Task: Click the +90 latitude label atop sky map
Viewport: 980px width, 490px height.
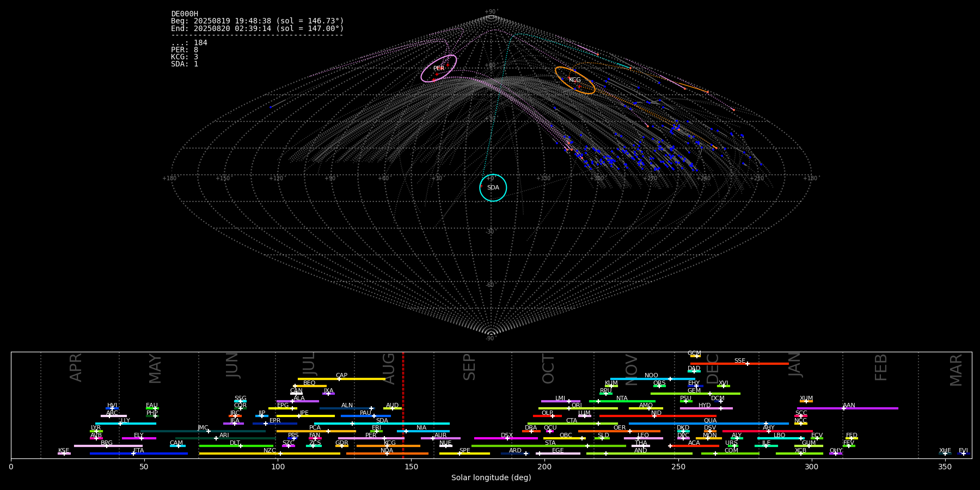Action: pyautogui.click(x=491, y=12)
